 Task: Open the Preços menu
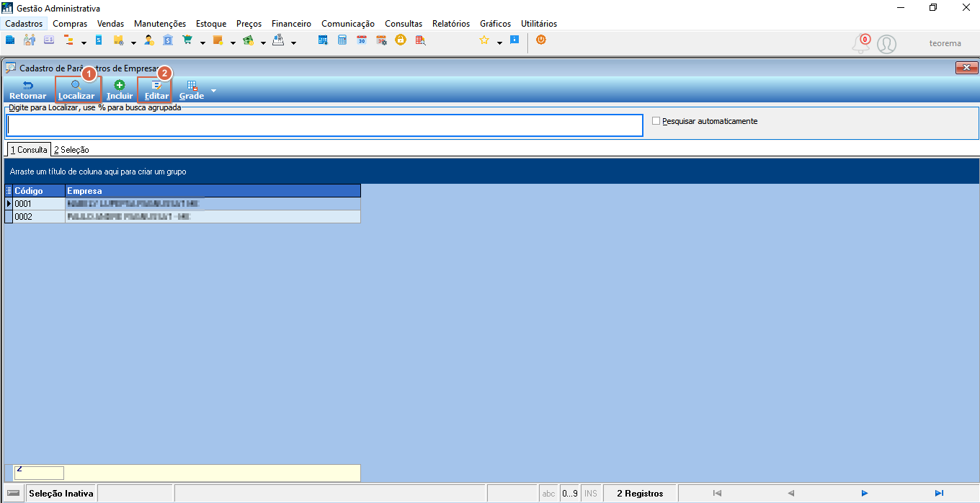coord(249,24)
